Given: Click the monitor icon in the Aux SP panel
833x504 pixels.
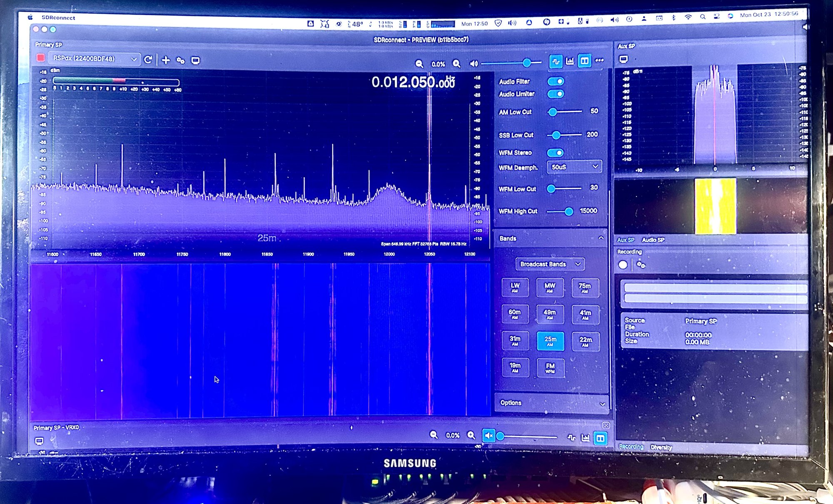Looking at the screenshot, I should tap(624, 60).
